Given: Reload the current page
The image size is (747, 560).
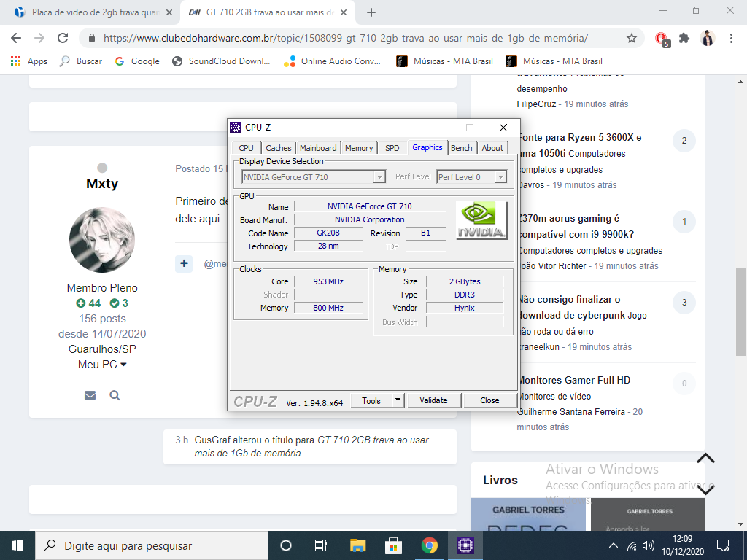Looking at the screenshot, I should pyautogui.click(x=63, y=38).
